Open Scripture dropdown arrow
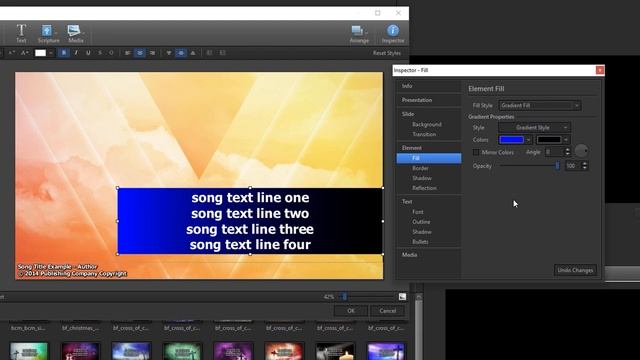This screenshot has width=640, height=360. [x=56, y=32]
